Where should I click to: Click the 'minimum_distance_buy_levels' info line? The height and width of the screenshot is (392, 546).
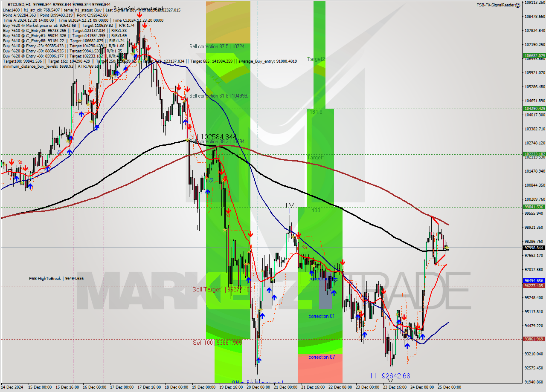(51, 66)
